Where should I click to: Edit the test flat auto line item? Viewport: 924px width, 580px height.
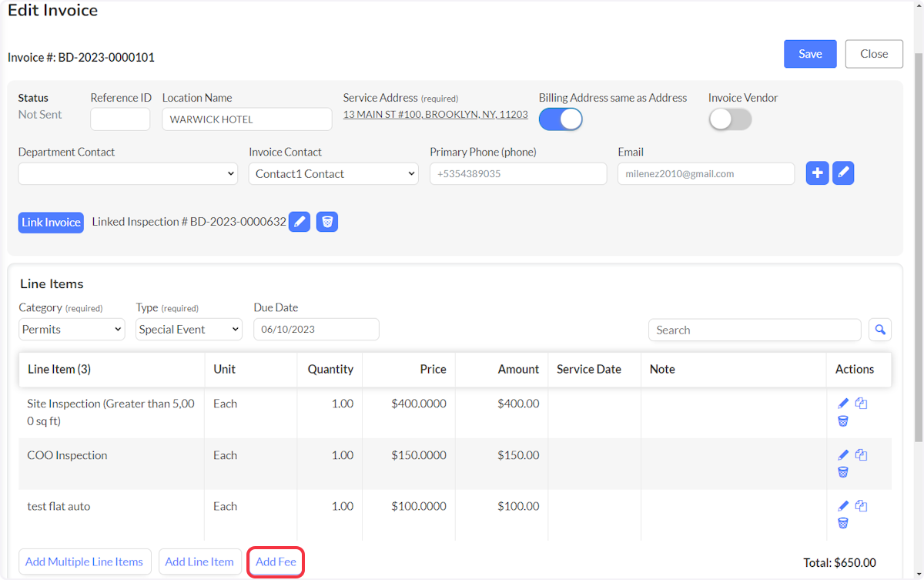(x=843, y=506)
